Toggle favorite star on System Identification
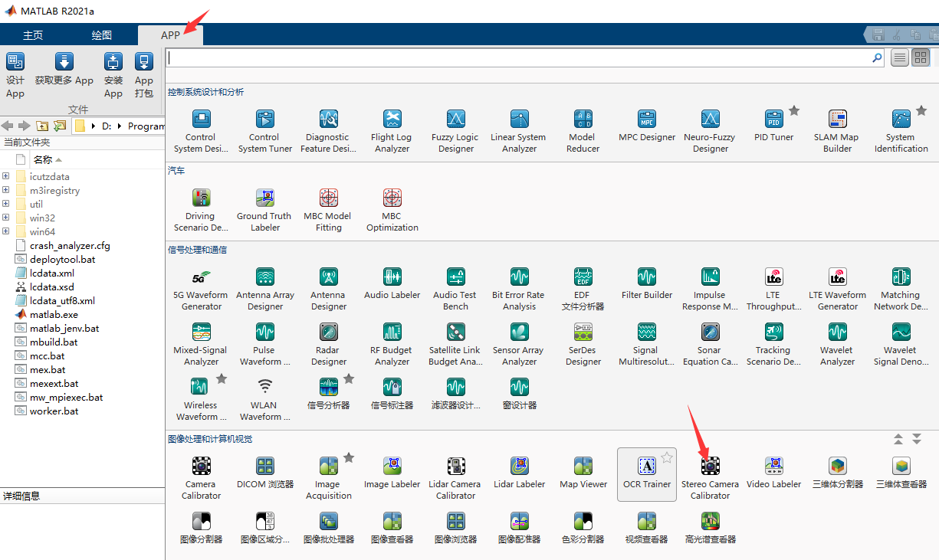Viewport: 939px width, 560px height. tap(921, 111)
